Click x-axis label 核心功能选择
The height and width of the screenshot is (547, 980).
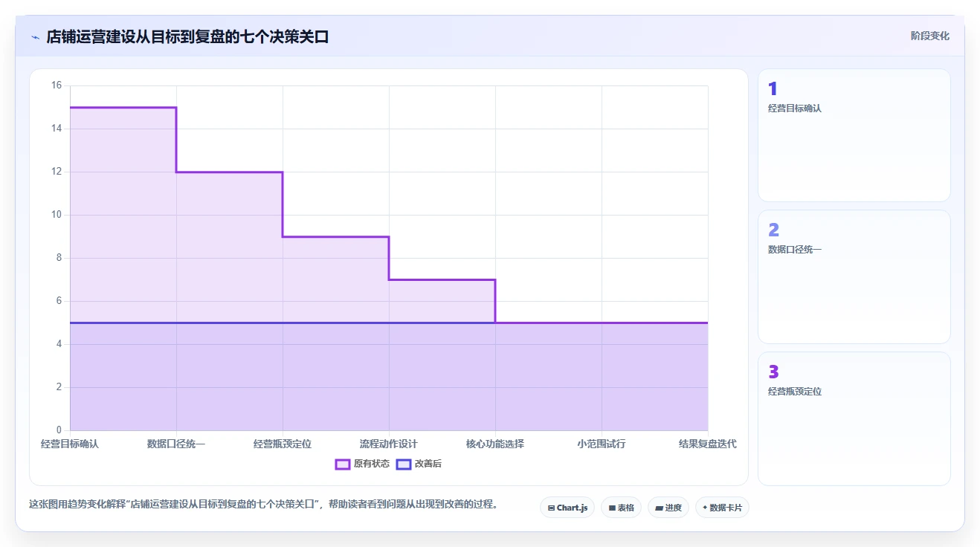[495, 444]
